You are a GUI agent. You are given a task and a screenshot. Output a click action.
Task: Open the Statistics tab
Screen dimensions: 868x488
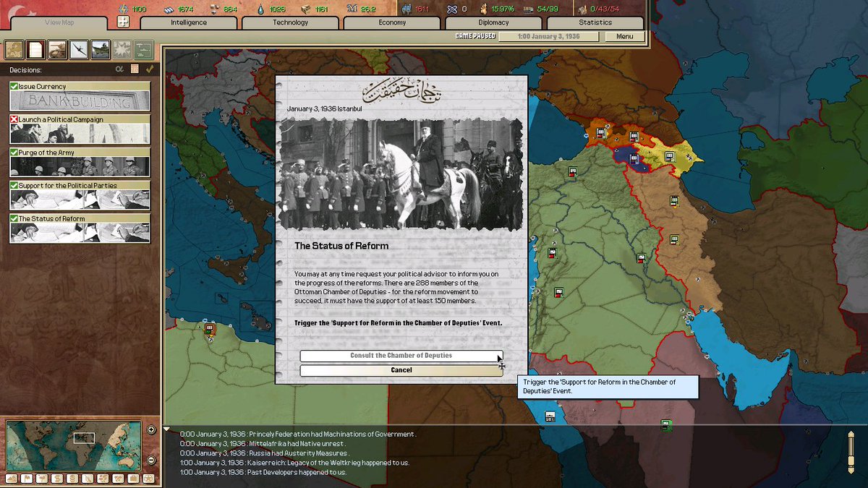click(x=595, y=22)
